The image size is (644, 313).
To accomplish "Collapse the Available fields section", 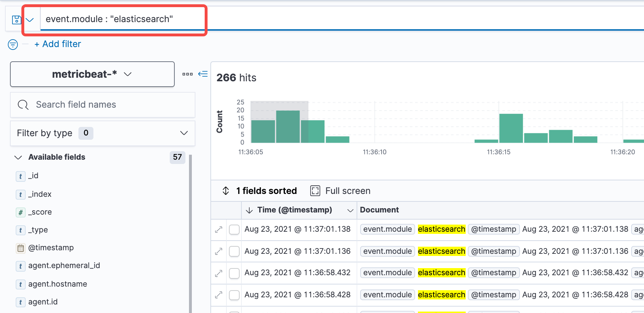I will point(18,157).
